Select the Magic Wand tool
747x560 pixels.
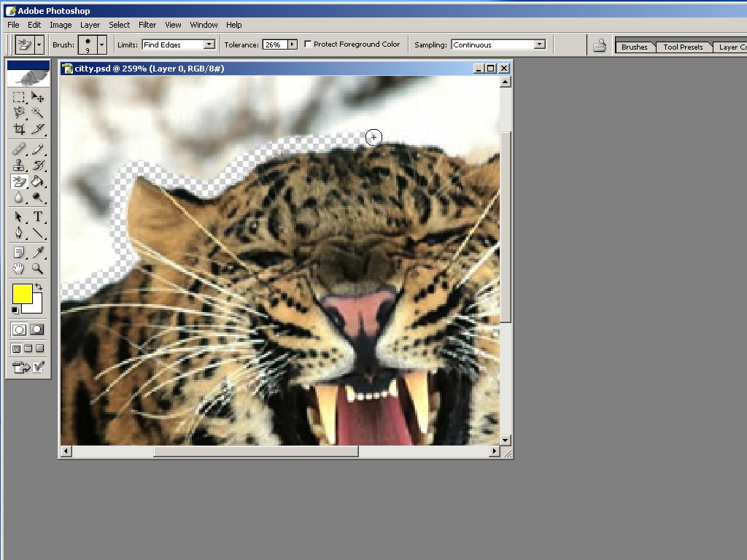coord(37,112)
